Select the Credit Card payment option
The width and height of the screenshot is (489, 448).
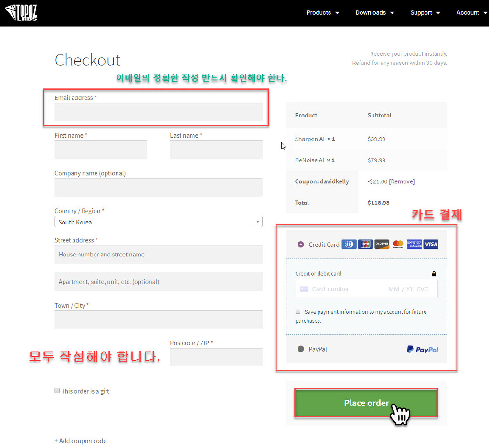click(301, 245)
